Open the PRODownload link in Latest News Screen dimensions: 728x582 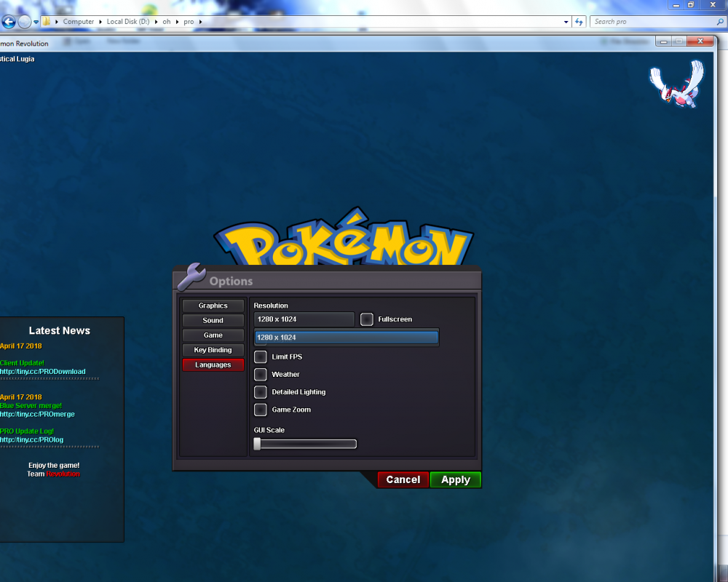point(44,372)
